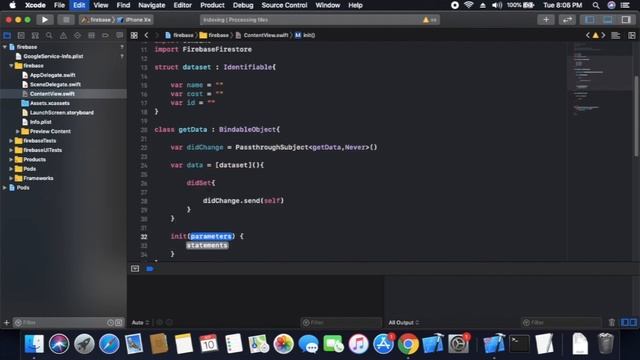This screenshot has height=360, width=640.
Task: Show or hide the variables view pane
Action: point(624,322)
